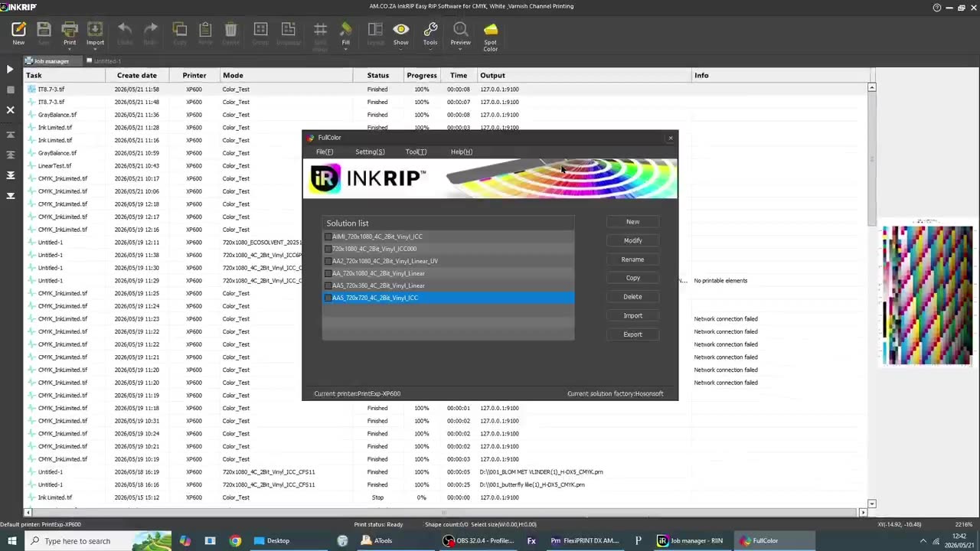Open the File(F) menu in FullColor

click(325, 152)
